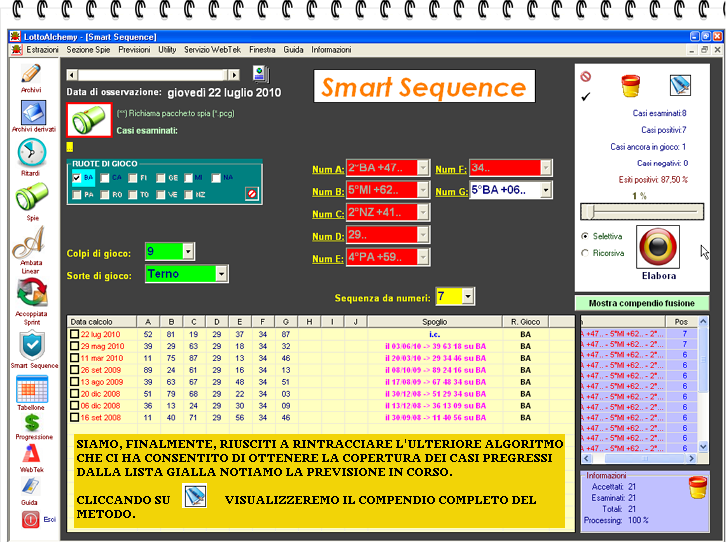The image size is (726, 542).
Task: Open the Spie flashlight sidebar icon
Action: (31, 196)
